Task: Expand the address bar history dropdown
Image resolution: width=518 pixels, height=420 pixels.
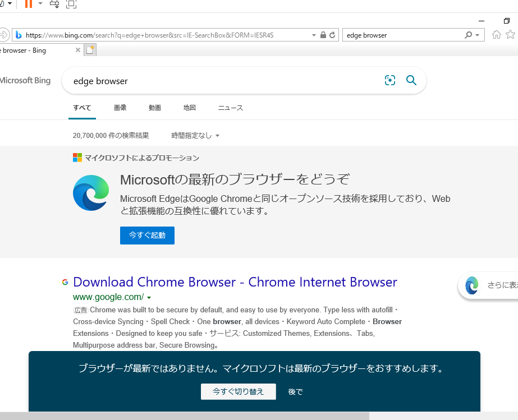Action: tap(313, 34)
